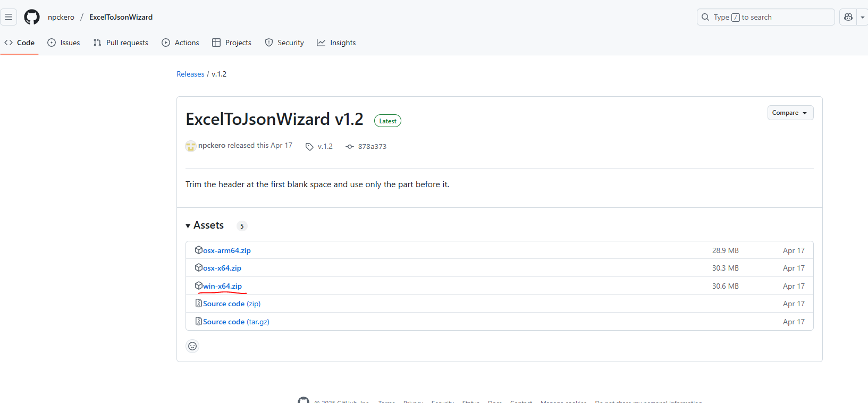Open the Actions tab

tap(181, 43)
